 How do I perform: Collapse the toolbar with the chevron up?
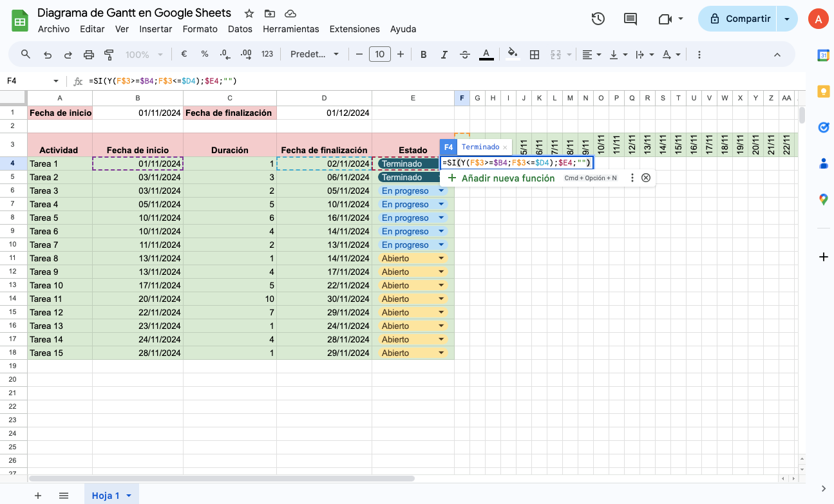pyautogui.click(x=777, y=55)
